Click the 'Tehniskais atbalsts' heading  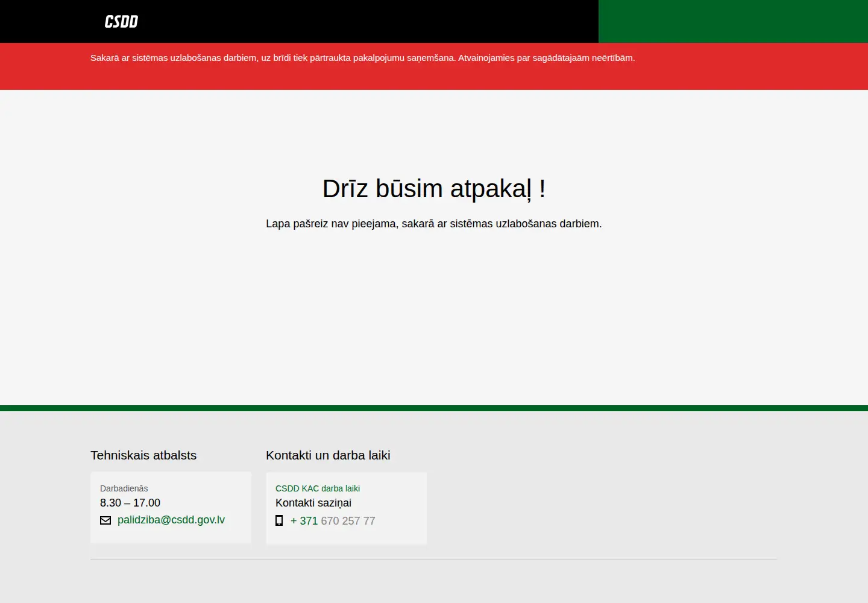143,455
